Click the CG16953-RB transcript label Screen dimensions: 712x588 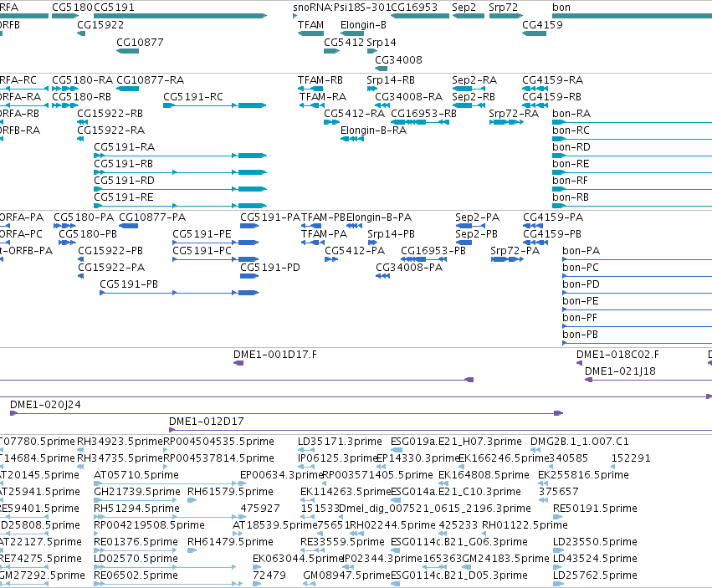coord(423,114)
